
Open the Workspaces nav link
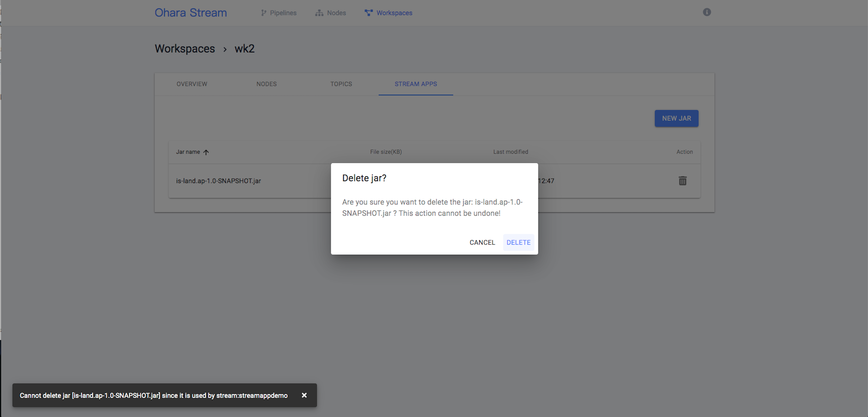click(x=388, y=13)
